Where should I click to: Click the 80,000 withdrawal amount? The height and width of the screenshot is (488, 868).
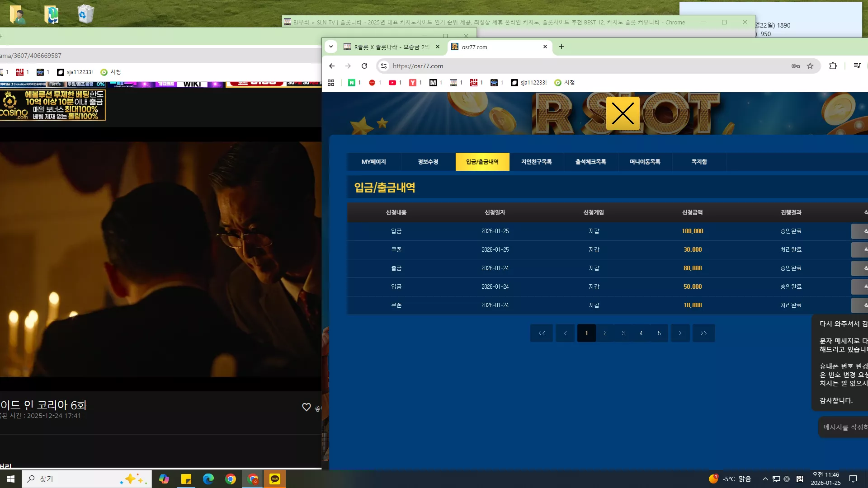693,268
